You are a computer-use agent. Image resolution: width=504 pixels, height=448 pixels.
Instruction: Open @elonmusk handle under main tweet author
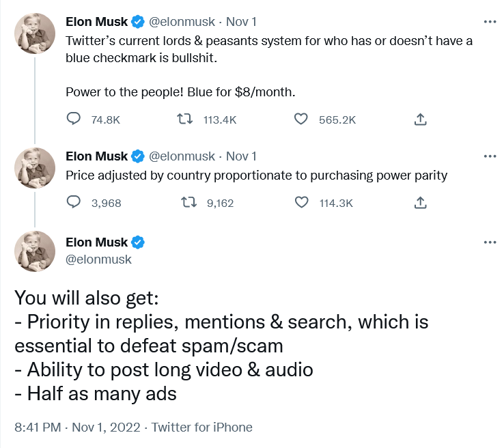pyautogui.click(x=98, y=260)
